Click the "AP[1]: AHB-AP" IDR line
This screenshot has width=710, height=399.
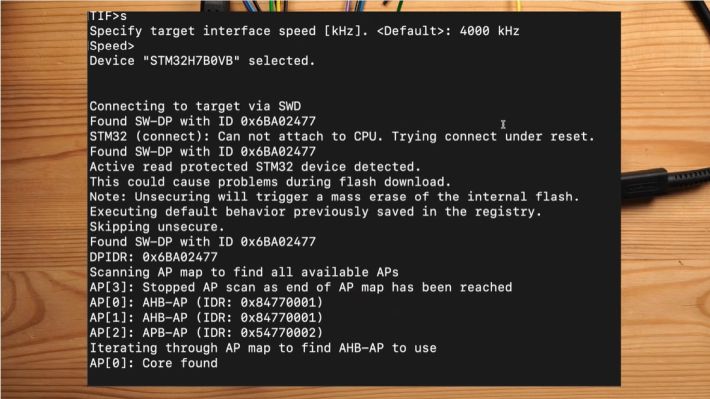click(206, 318)
